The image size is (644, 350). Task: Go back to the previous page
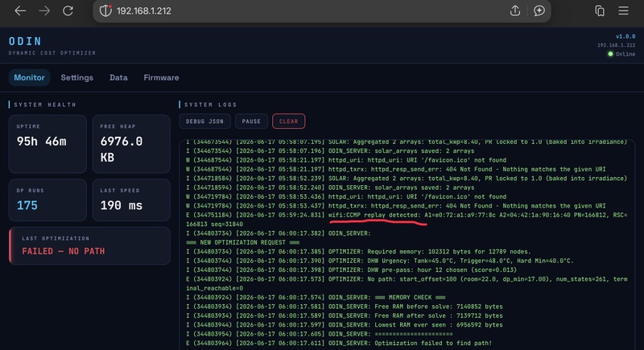coord(20,11)
